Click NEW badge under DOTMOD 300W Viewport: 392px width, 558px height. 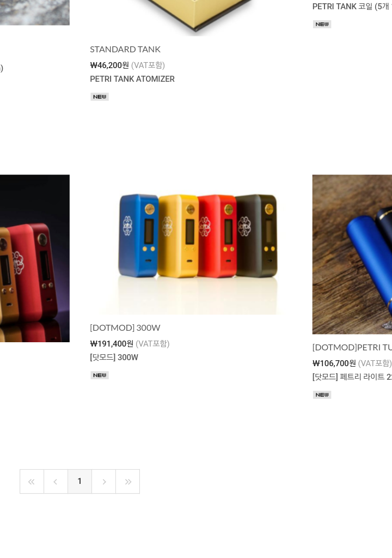[x=100, y=375]
